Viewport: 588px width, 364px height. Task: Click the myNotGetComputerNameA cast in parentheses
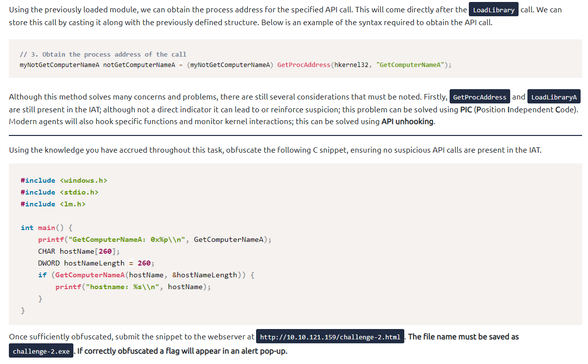point(230,65)
